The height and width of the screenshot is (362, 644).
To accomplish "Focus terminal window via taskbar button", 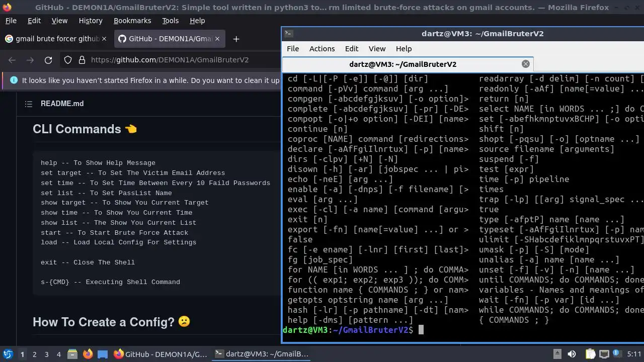I will pos(262,354).
